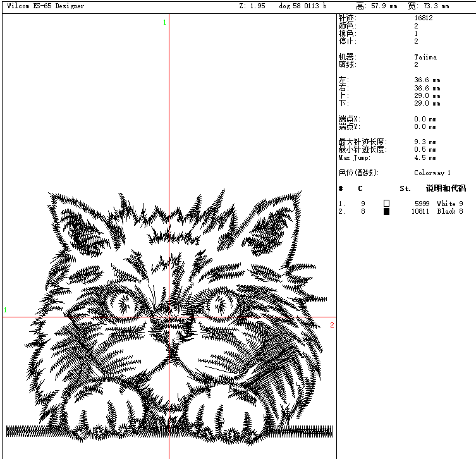Click the red marker 2 on canvas
Image resolution: width=476 pixels, height=459 pixels.
(331, 325)
